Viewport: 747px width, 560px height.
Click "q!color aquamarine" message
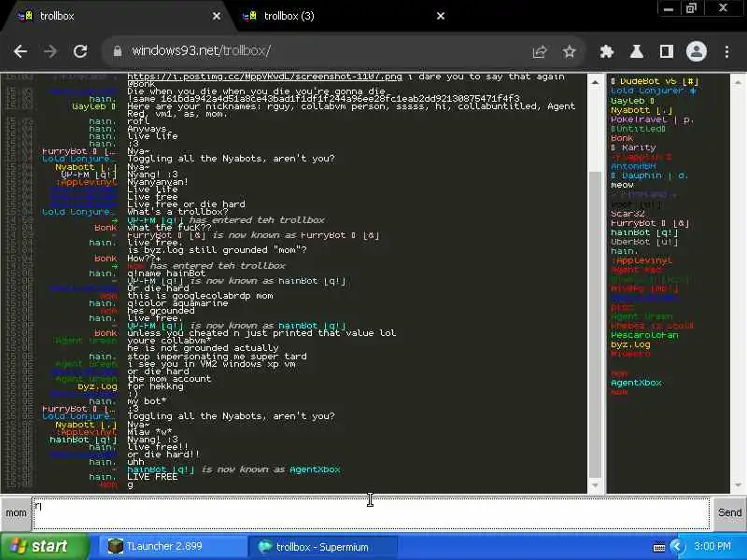[x=177, y=303]
